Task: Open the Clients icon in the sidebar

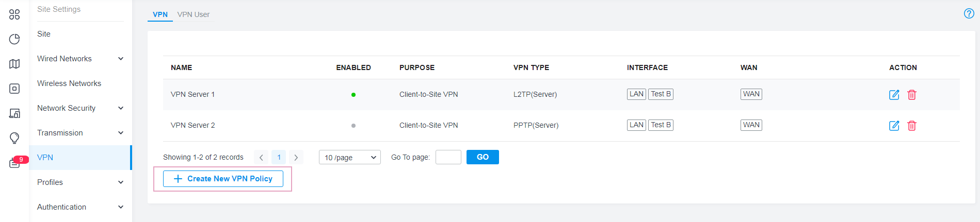Action: [14, 113]
